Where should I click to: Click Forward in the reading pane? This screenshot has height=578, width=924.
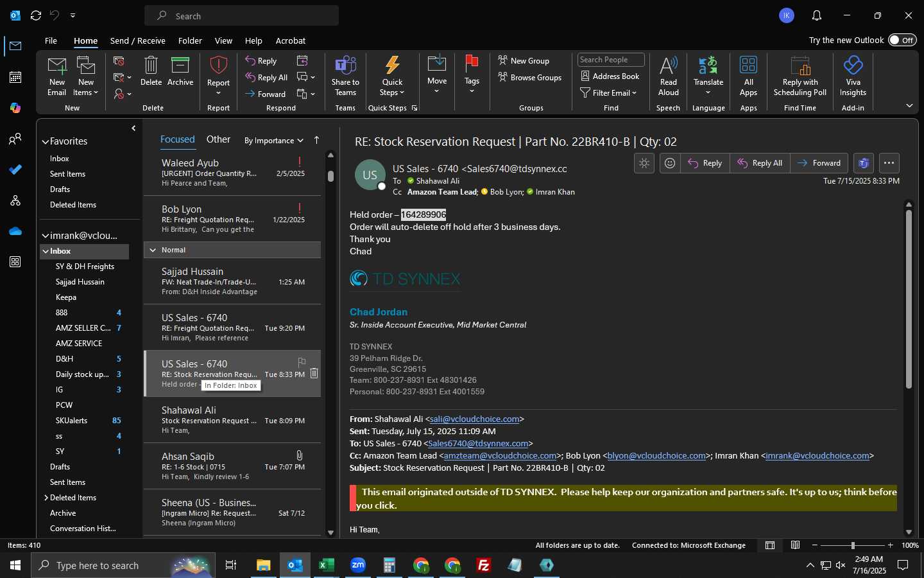(x=819, y=163)
